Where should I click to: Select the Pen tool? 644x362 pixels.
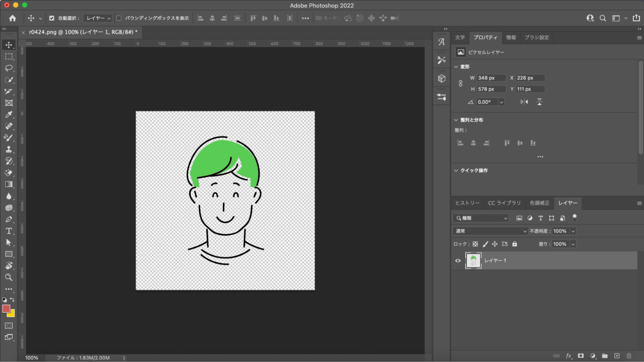pyautogui.click(x=9, y=219)
